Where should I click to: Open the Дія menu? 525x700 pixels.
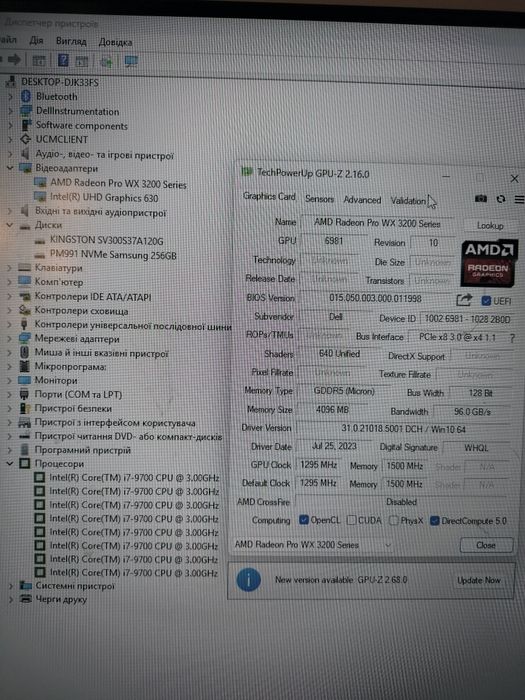(36, 41)
